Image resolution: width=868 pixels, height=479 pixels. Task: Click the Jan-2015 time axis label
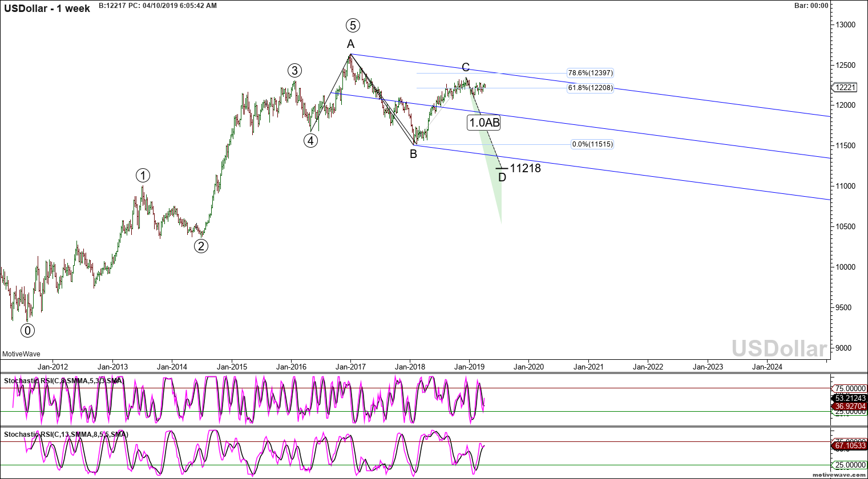[232, 367]
